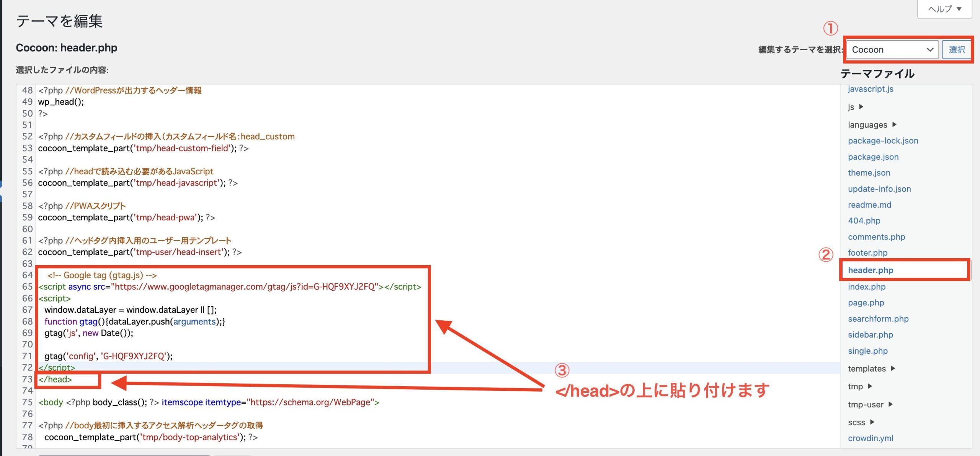980x456 pixels.
Task: Click the googletagmanager script src line
Action: pyautogui.click(x=230, y=287)
